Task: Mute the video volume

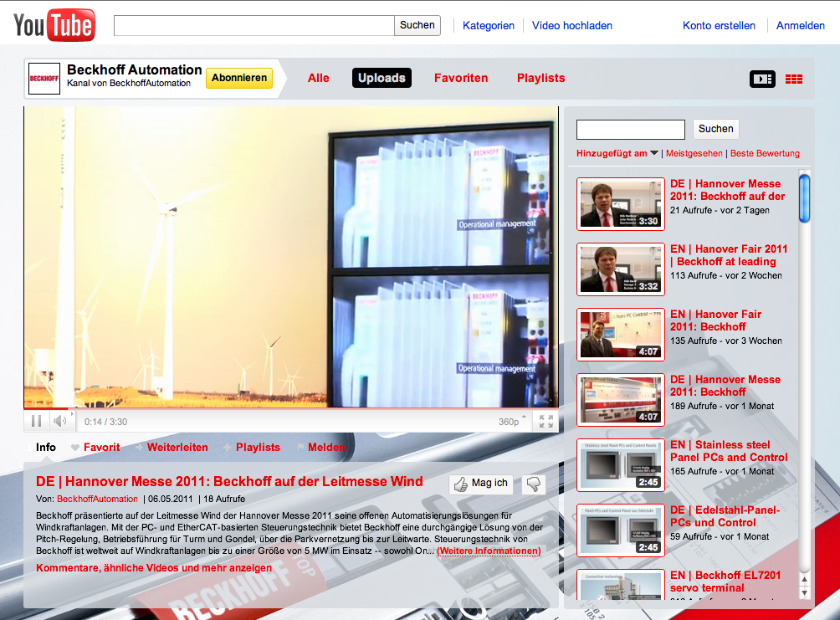Action: pos(60,421)
